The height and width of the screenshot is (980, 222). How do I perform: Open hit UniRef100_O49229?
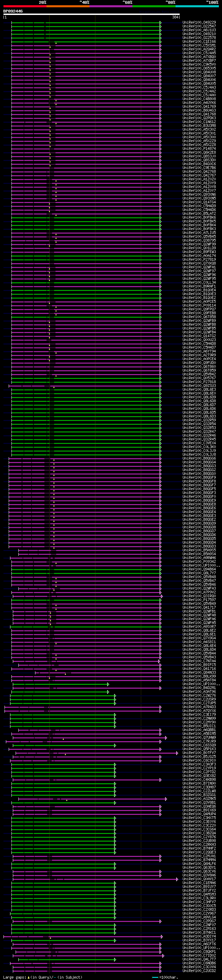click(199, 23)
